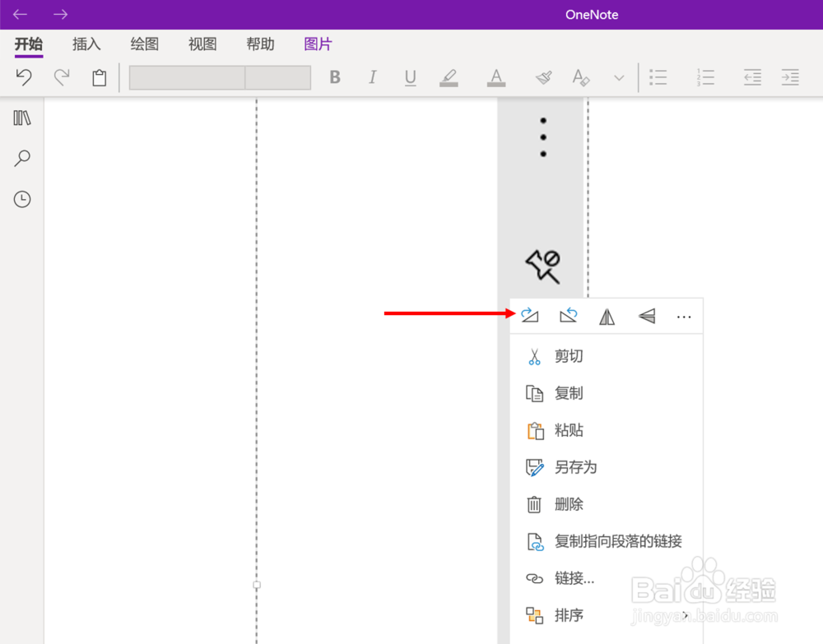
Task: Switch to the 视图 tab
Action: click(x=202, y=44)
